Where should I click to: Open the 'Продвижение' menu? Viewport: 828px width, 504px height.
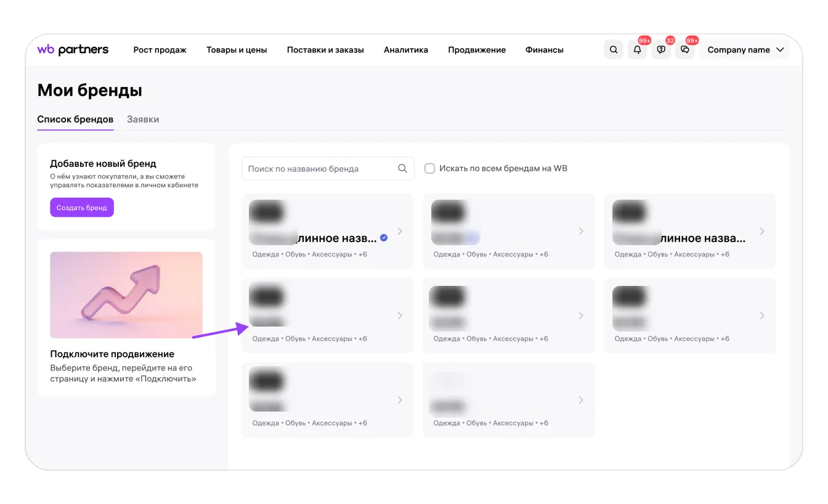click(x=477, y=50)
